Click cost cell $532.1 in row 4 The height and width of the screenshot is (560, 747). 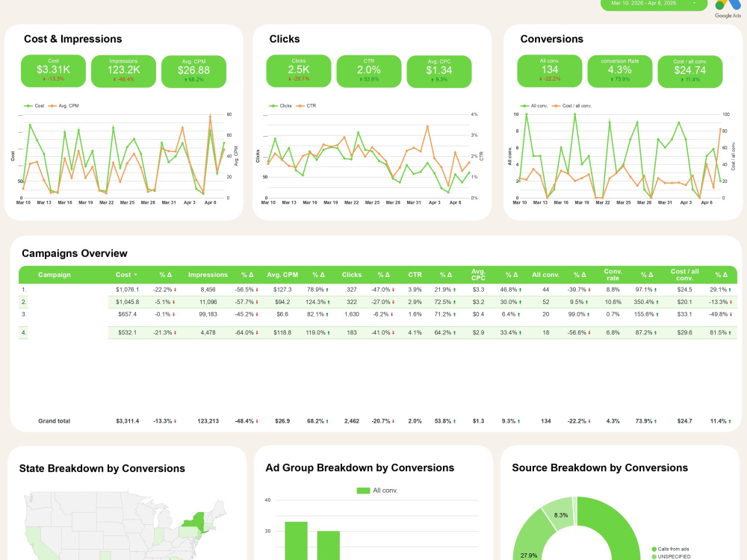[x=127, y=332]
